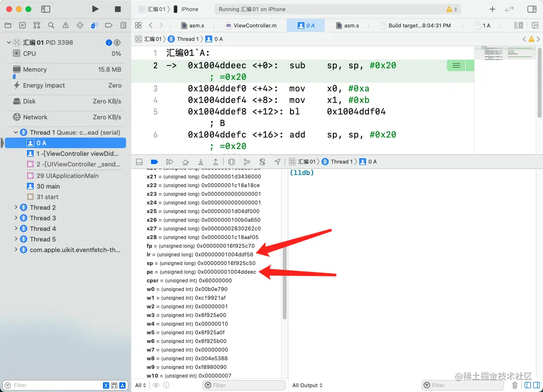Hide the debug area
Viewport: 543px width, 392px height.
pyautogui.click(x=139, y=162)
